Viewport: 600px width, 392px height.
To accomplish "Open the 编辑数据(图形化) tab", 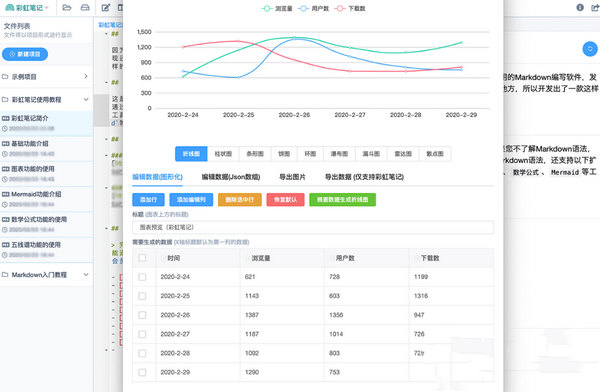I will click(x=158, y=177).
